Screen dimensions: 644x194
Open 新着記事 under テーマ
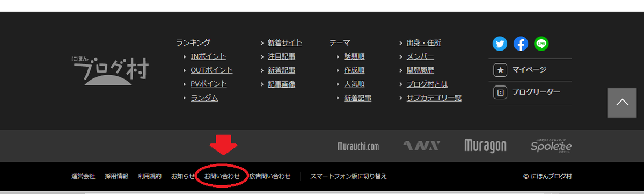tap(358, 98)
